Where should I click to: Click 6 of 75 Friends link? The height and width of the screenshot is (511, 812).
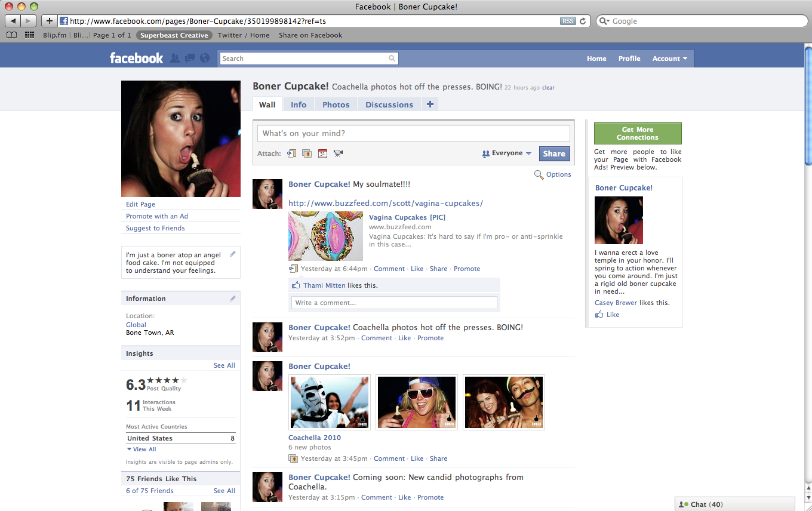point(150,491)
